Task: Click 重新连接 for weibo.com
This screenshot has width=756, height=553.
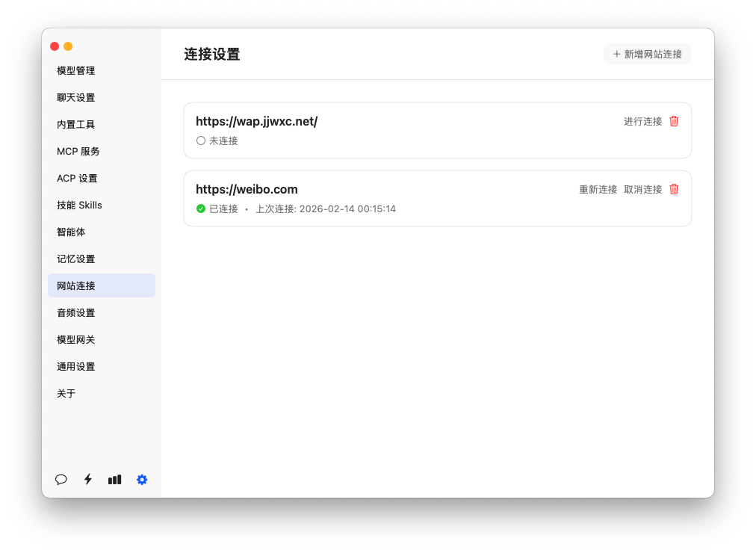Action: pos(598,189)
